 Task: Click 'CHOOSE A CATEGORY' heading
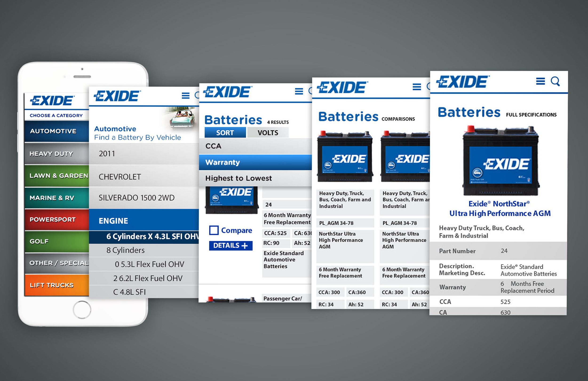pyautogui.click(x=56, y=115)
